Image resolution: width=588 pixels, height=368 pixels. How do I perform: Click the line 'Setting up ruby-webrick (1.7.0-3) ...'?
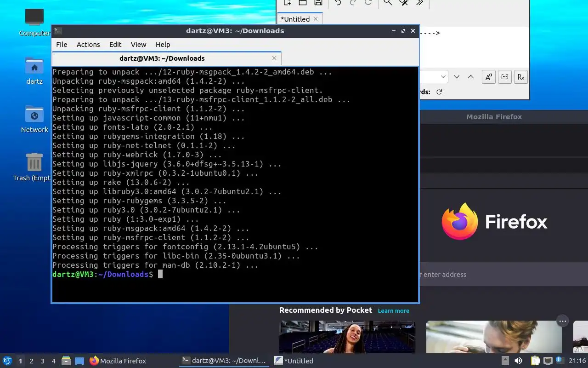(x=137, y=155)
